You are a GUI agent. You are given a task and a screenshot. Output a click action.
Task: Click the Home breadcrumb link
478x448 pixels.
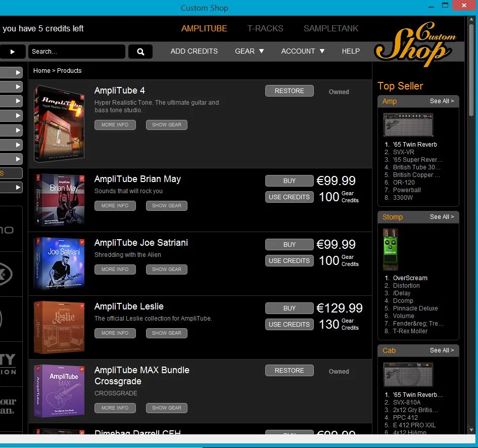pyautogui.click(x=42, y=71)
